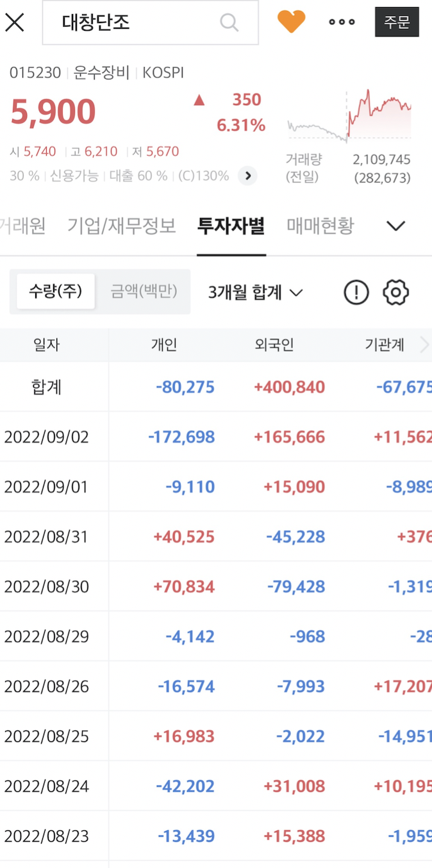Click the -968 foreigner value
The height and width of the screenshot is (868, 432).
pos(309,637)
